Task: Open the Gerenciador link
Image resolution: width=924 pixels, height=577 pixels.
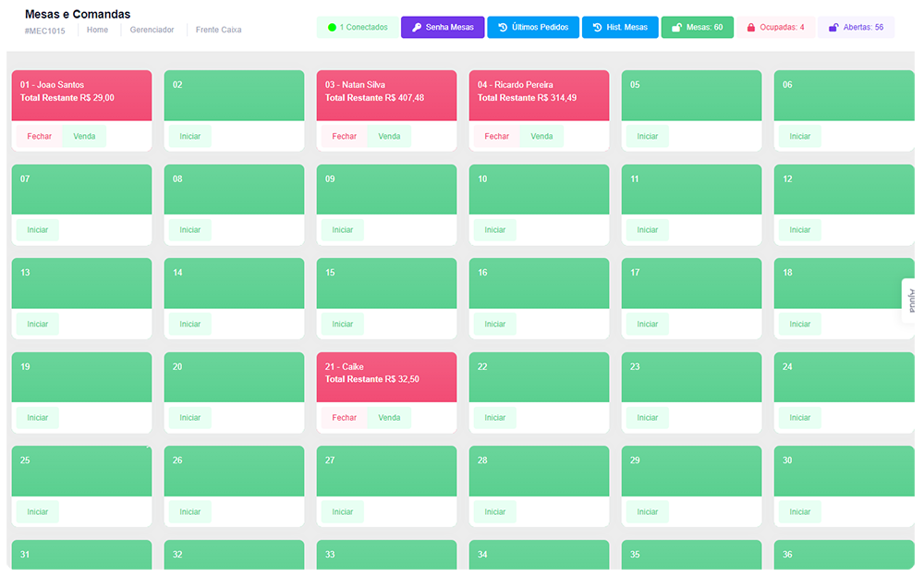Action: (x=152, y=31)
